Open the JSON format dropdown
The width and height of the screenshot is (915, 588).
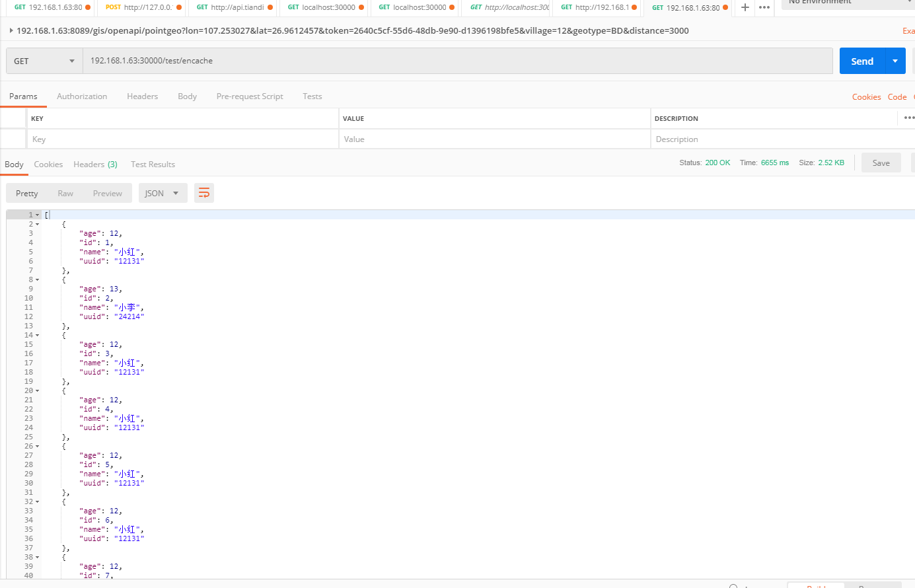(x=163, y=193)
